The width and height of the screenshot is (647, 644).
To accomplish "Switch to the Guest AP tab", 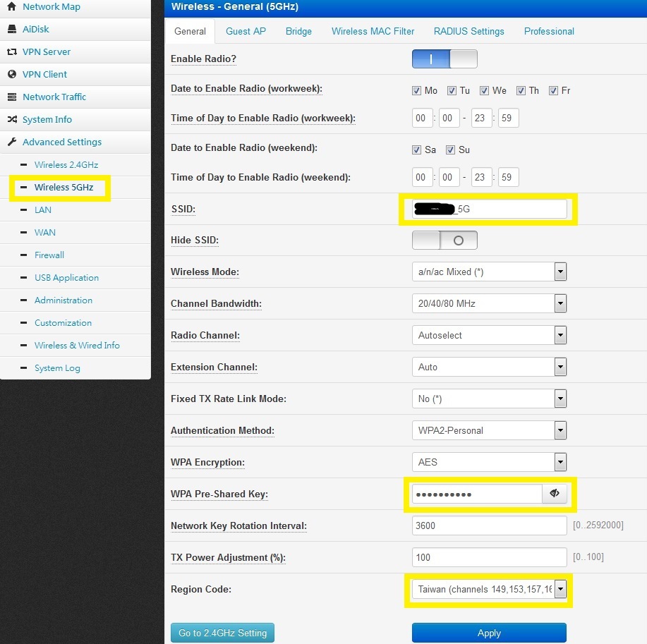I will (x=246, y=31).
